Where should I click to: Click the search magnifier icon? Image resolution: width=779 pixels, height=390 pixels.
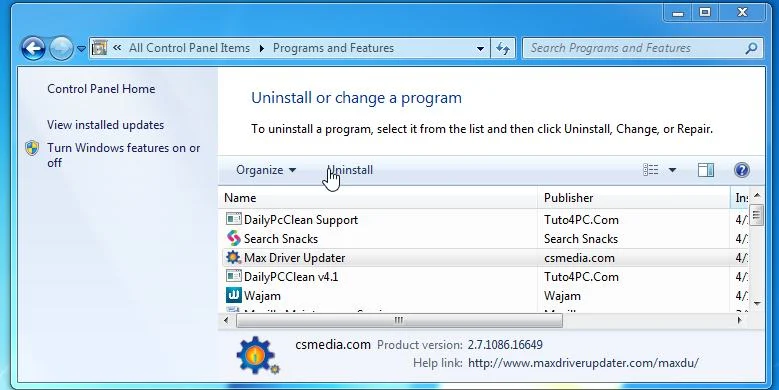coord(752,48)
